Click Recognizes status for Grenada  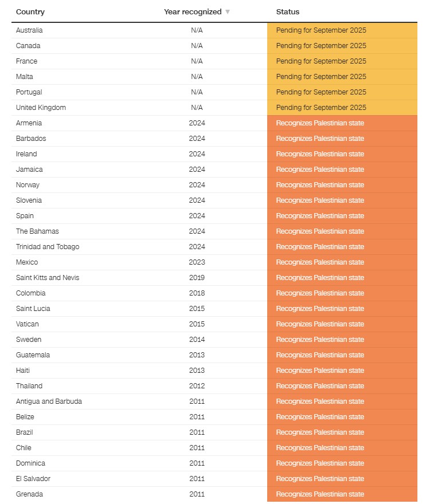click(320, 494)
